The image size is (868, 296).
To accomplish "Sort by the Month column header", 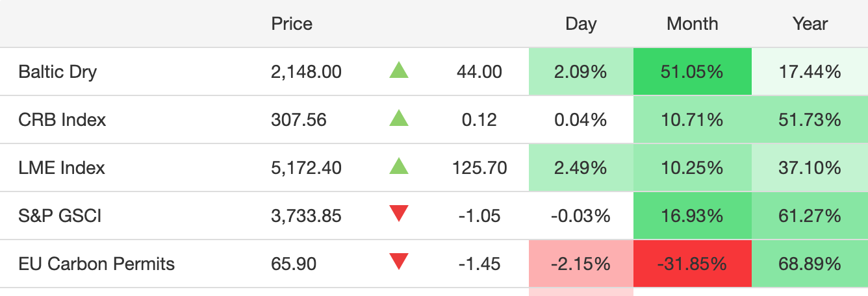I will click(692, 24).
